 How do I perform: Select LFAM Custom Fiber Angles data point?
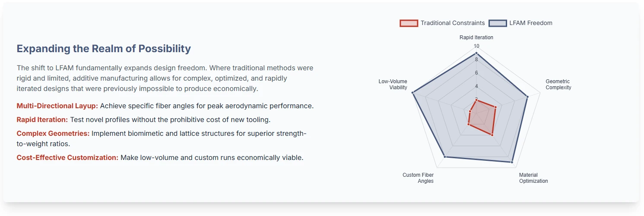coord(444,157)
